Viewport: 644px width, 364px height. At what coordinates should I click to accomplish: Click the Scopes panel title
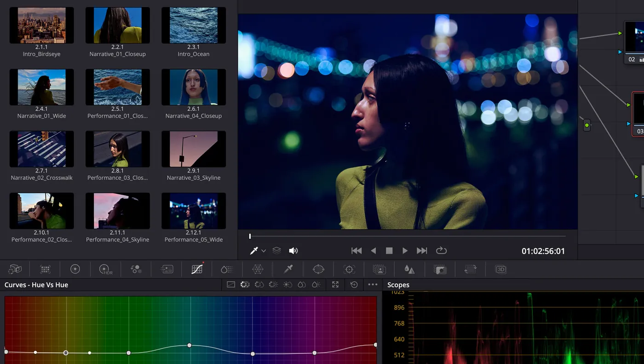(398, 285)
